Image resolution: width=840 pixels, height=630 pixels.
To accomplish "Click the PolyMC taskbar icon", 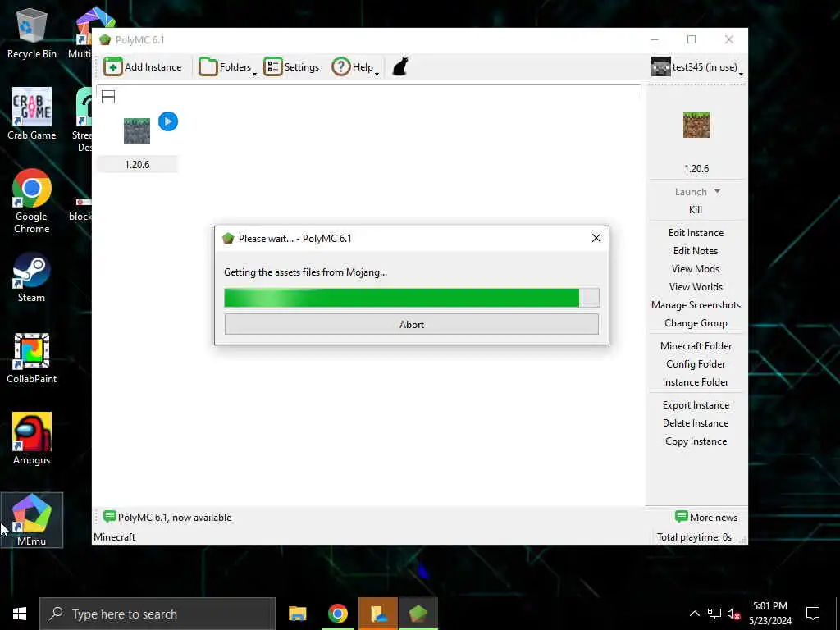I will point(418,614).
